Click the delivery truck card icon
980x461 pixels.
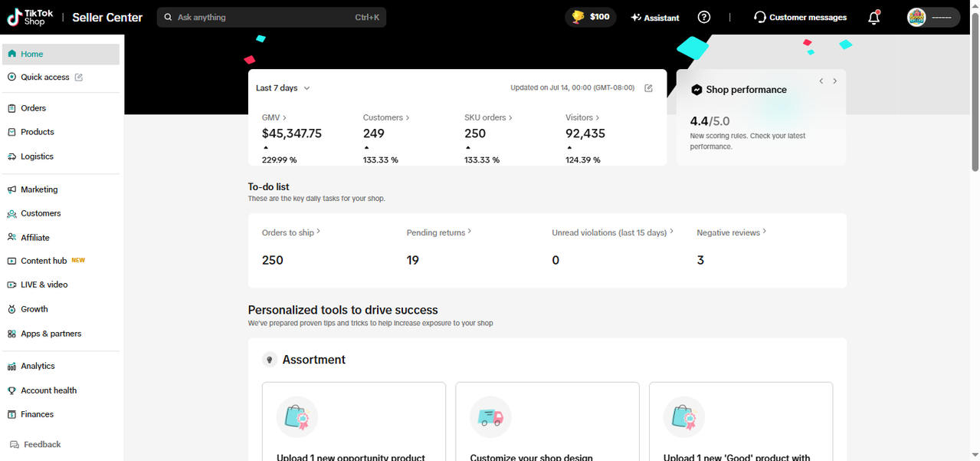coord(490,417)
